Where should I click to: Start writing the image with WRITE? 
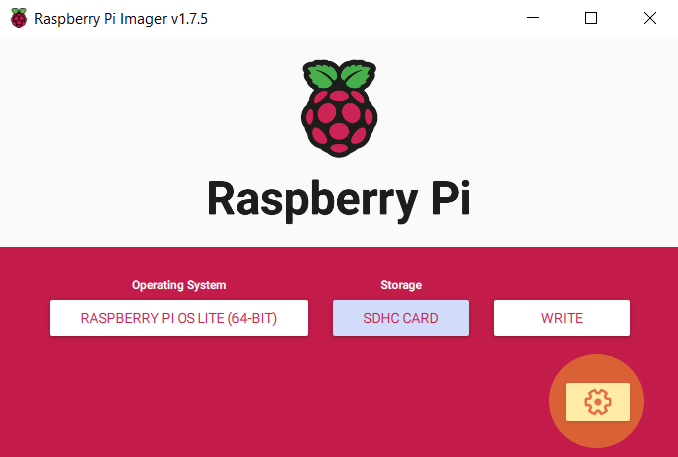click(562, 318)
